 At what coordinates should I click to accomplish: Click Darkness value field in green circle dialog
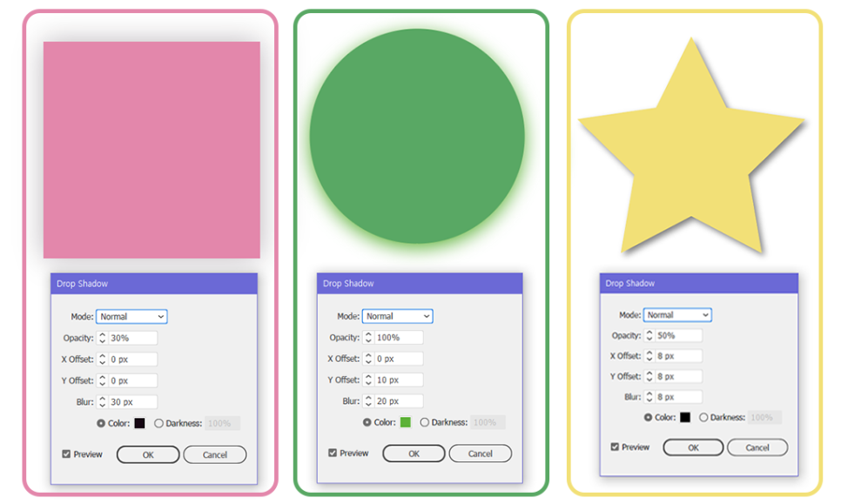pyautogui.click(x=488, y=422)
